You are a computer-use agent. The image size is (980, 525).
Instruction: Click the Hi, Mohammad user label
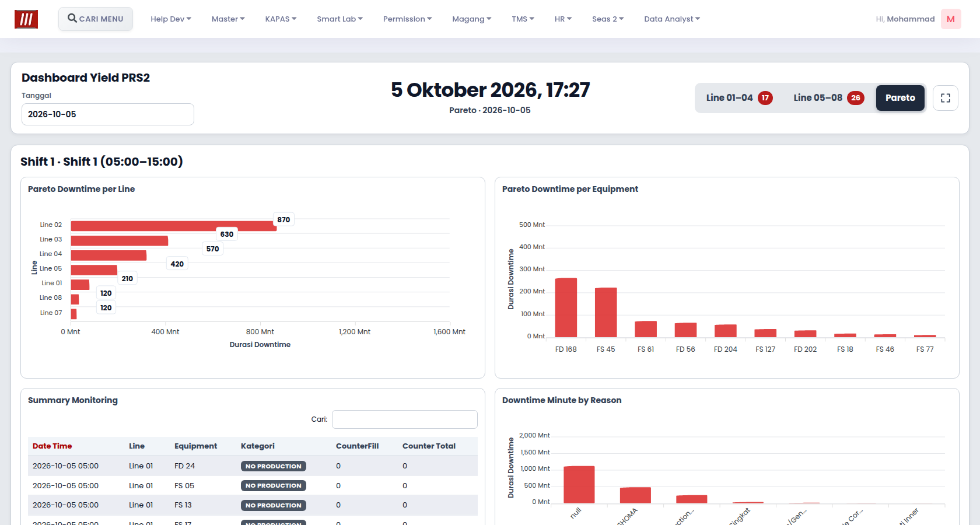tap(905, 19)
